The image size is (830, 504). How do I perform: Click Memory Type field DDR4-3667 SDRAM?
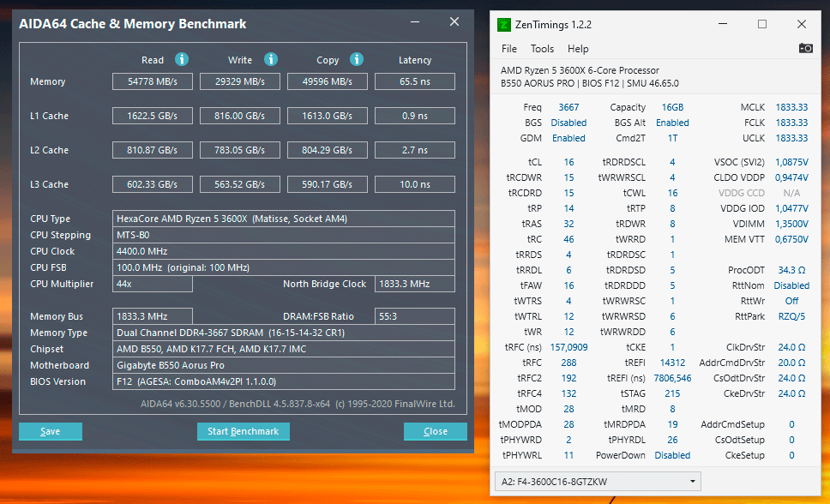point(284,333)
